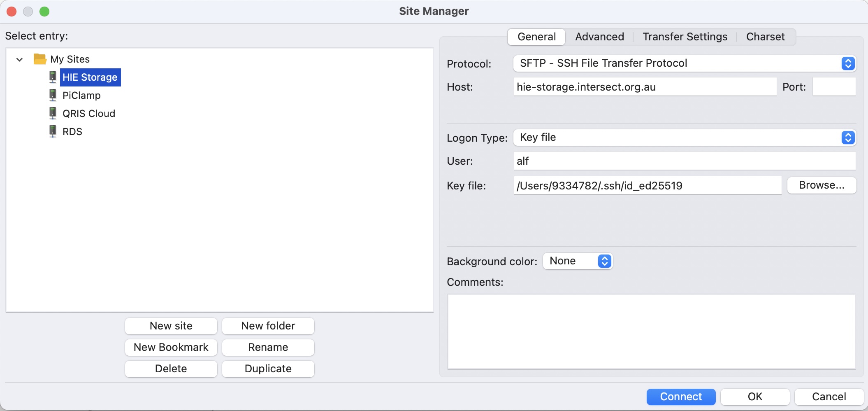Click the PiClamp server icon

pos(53,95)
